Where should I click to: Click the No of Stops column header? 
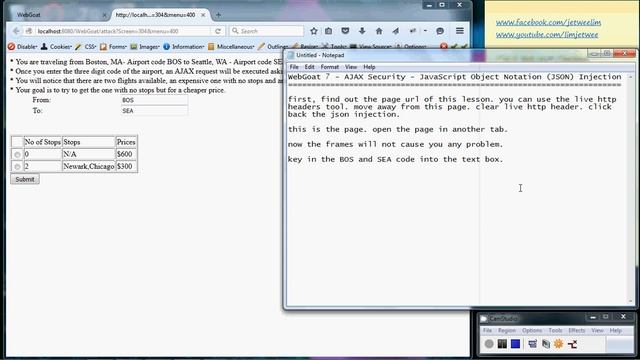[42, 142]
